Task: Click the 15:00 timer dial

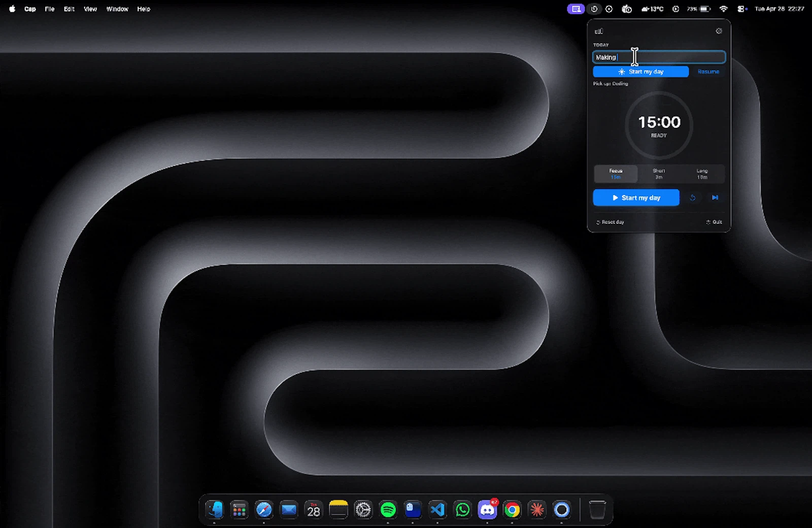Action: (659, 125)
